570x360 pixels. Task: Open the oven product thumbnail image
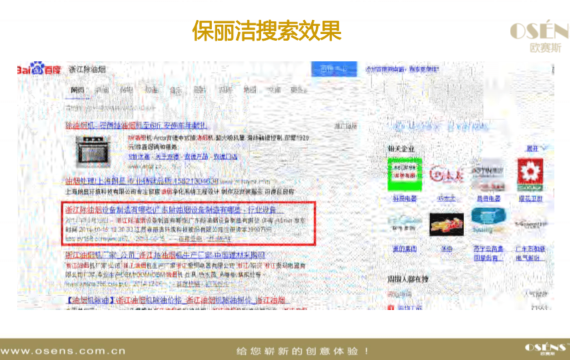[93, 151]
